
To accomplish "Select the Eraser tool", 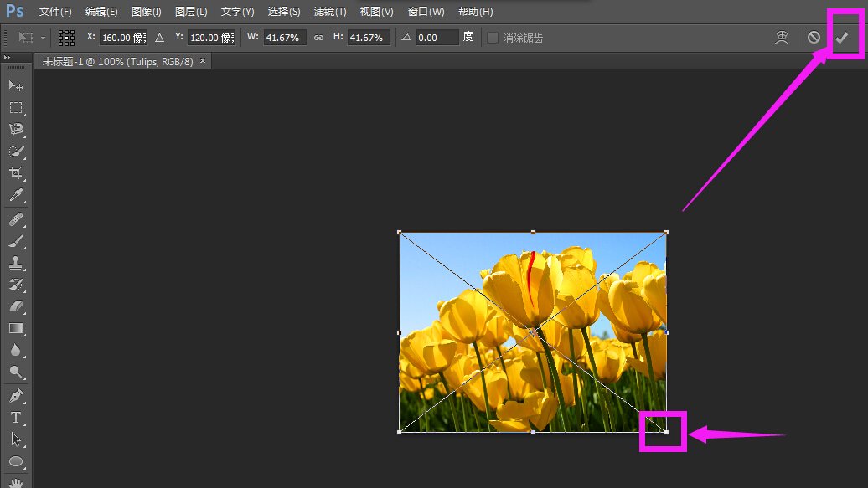I will 16,306.
